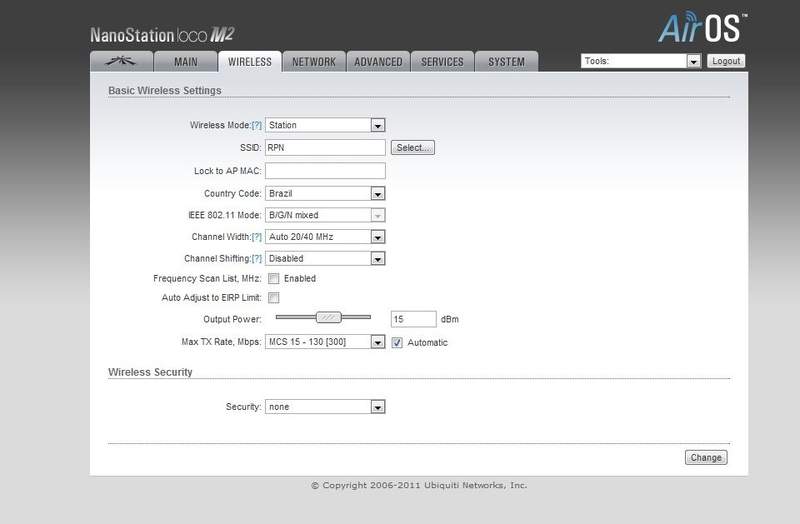Open the NETWORK tab
This screenshot has width=800, height=524.
click(314, 61)
